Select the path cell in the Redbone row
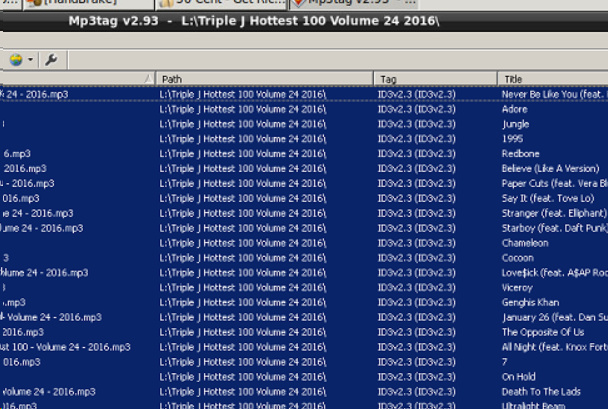The image size is (608, 409). pyautogui.click(x=243, y=154)
